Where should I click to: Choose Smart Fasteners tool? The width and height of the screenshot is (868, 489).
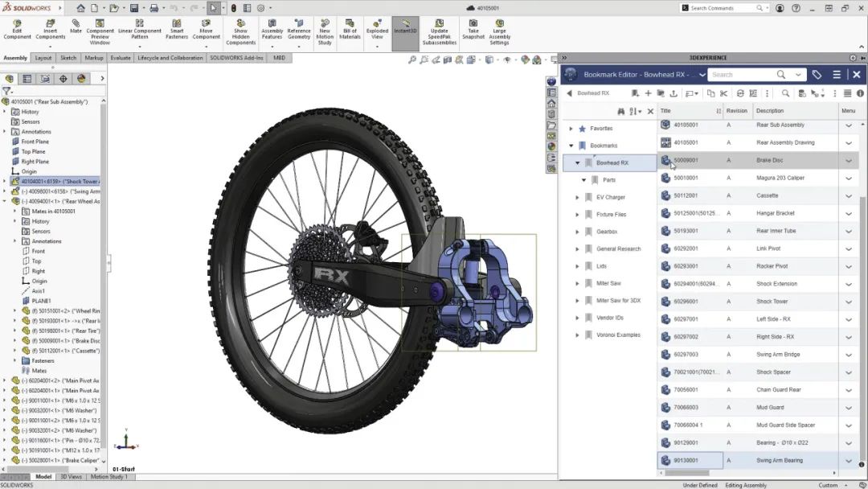pos(177,30)
